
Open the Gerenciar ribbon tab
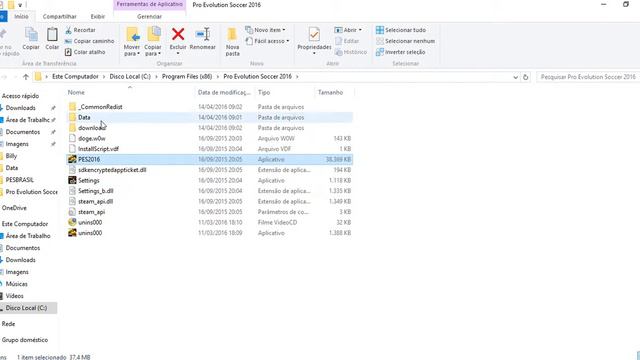coord(149,17)
